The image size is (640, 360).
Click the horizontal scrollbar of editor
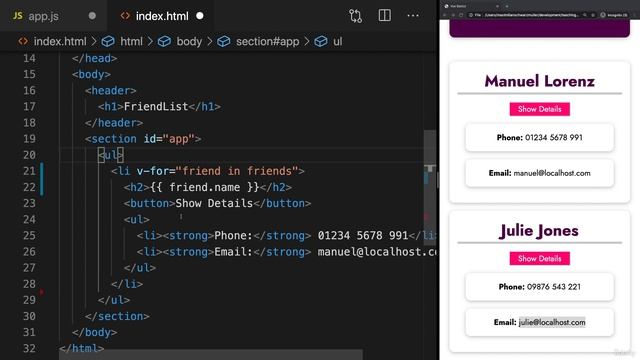point(211,354)
